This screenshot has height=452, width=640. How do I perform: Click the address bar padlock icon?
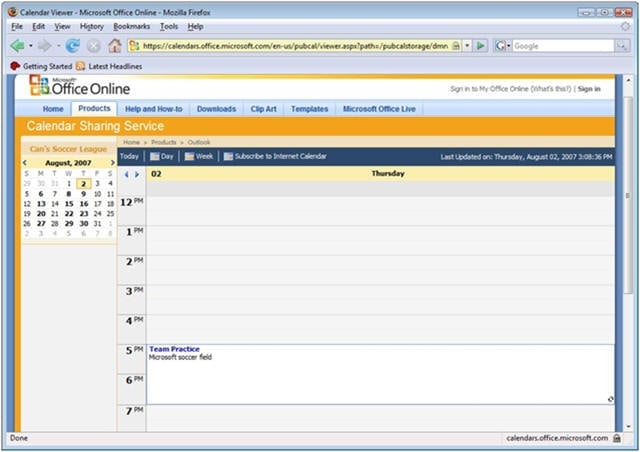pyautogui.click(x=456, y=46)
